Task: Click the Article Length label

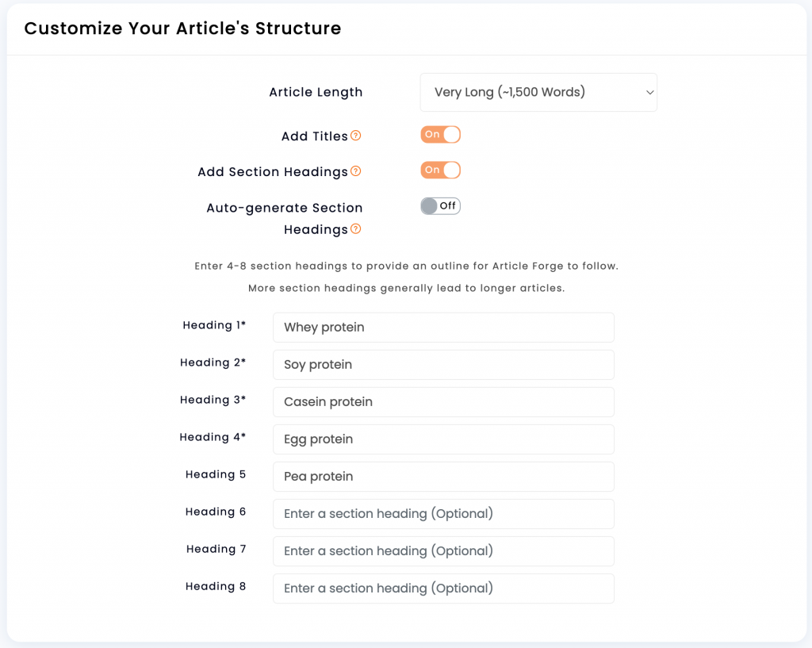Action: [x=316, y=93]
